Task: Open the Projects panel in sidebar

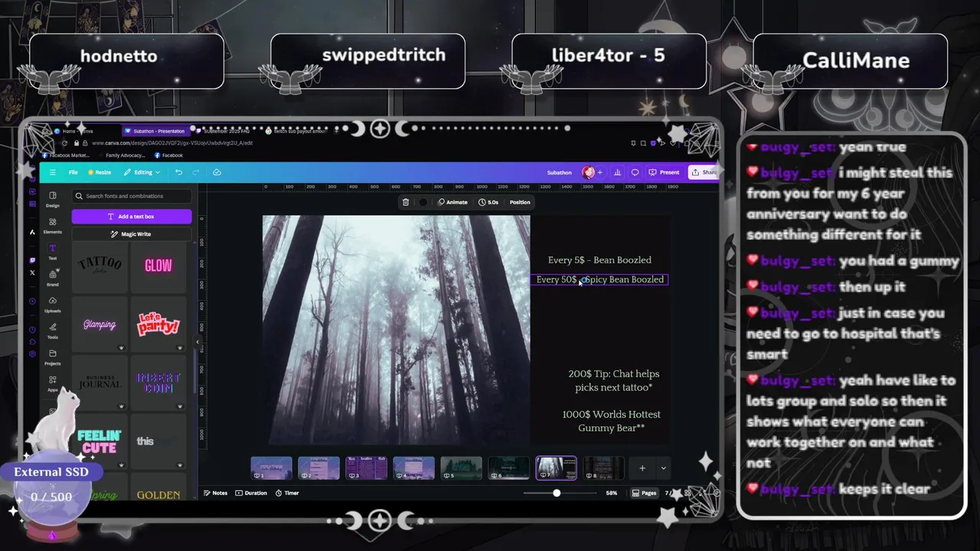Action: pyautogui.click(x=52, y=357)
